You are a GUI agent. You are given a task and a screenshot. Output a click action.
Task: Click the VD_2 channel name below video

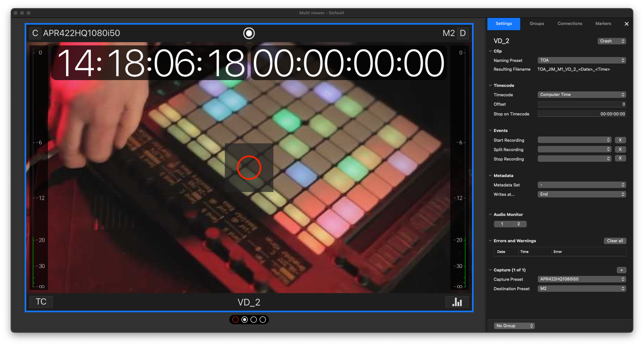[x=249, y=302]
